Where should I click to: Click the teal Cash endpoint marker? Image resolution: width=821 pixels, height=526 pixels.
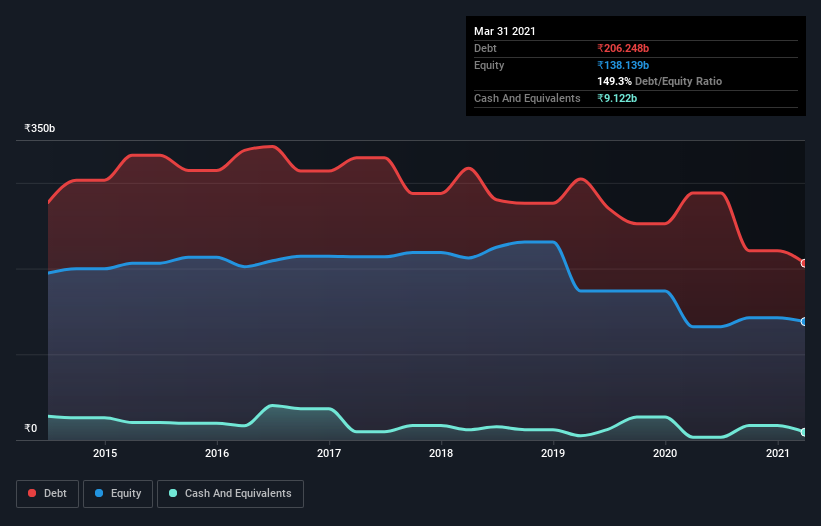tap(804, 432)
